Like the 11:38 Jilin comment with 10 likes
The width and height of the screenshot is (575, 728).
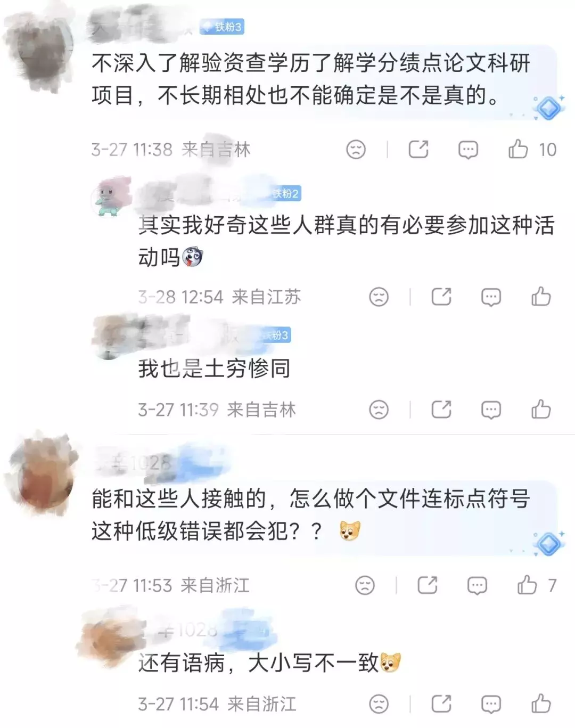point(518,149)
